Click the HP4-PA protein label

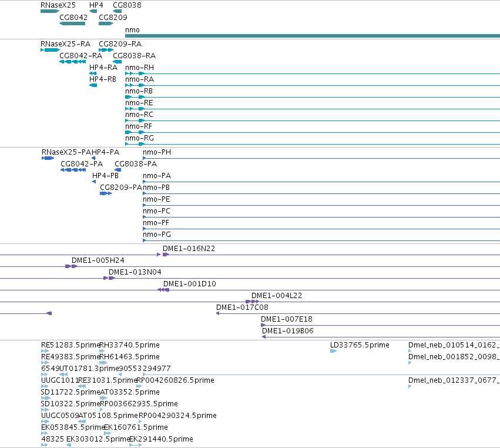(x=106, y=152)
